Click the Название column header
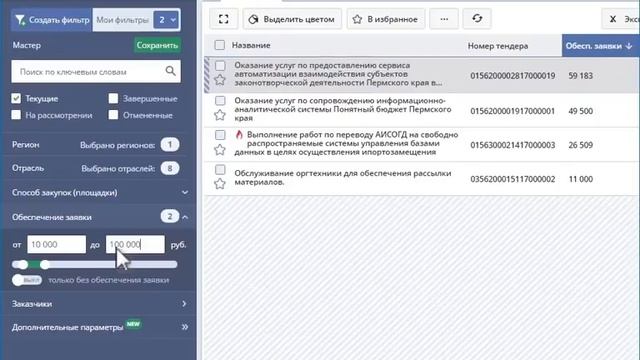Screen dimensions: 640x360 [251, 45]
